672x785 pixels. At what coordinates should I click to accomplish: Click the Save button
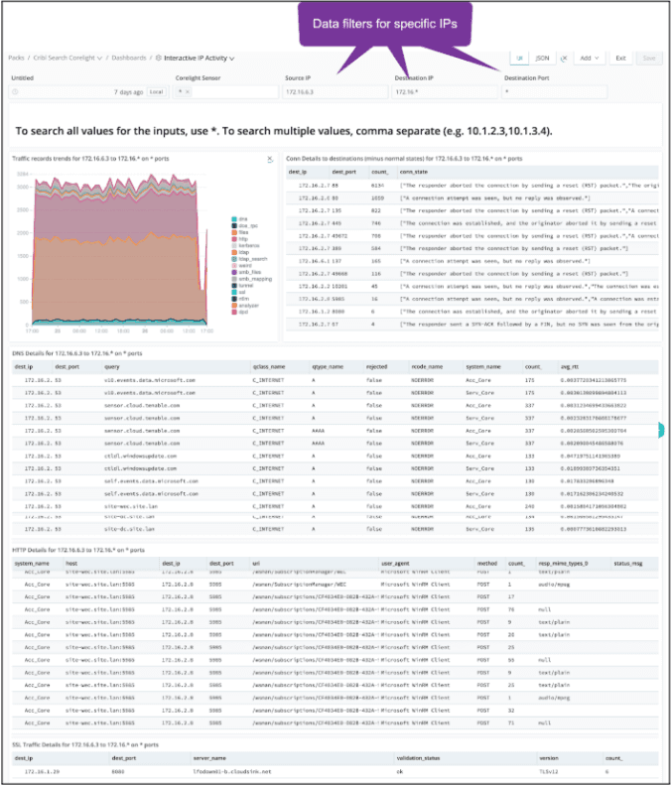649,59
